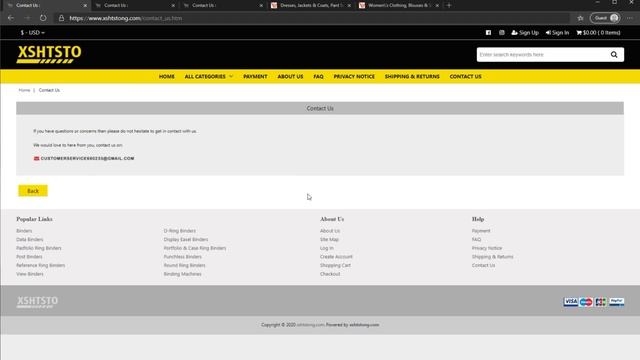Click the PayPal payment icon
The image size is (640, 360).
(x=616, y=302)
